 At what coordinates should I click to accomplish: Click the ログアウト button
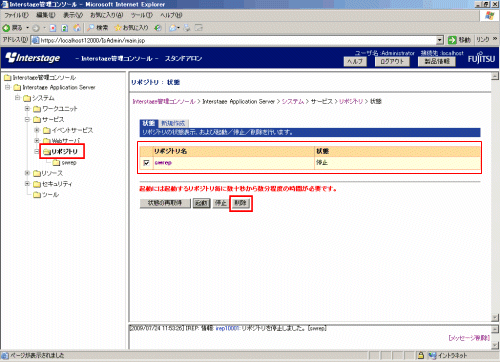[392, 62]
